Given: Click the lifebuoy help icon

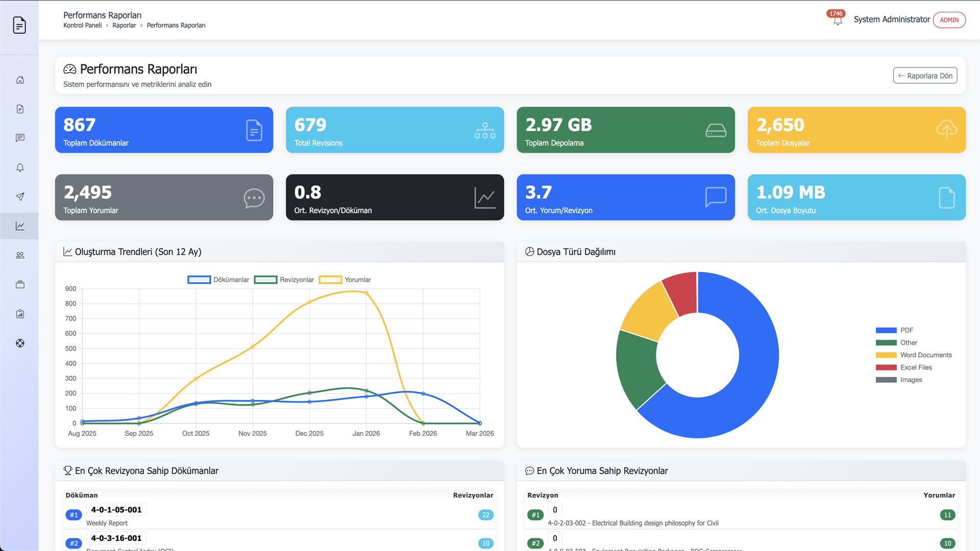Looking at the screenshot, I should tap(20, 343).
